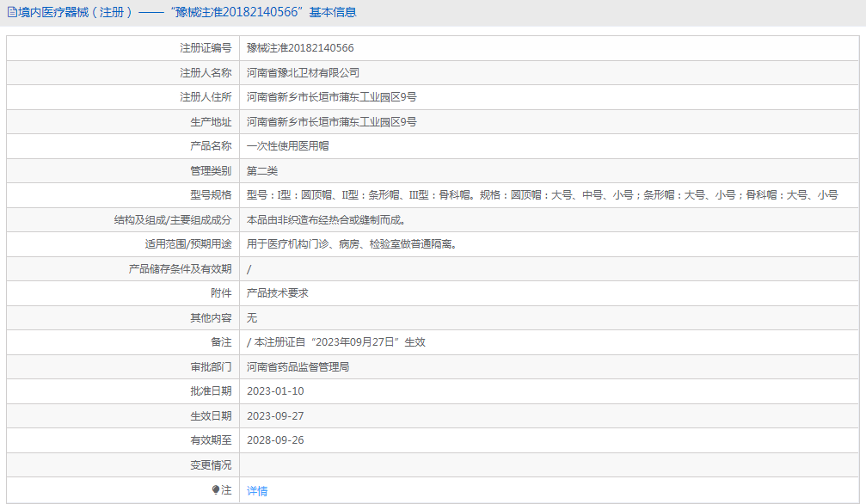The image size is (866, 504).
Task: Click the document icon before 境内医疗器械
Action: [x=11, y=12]
